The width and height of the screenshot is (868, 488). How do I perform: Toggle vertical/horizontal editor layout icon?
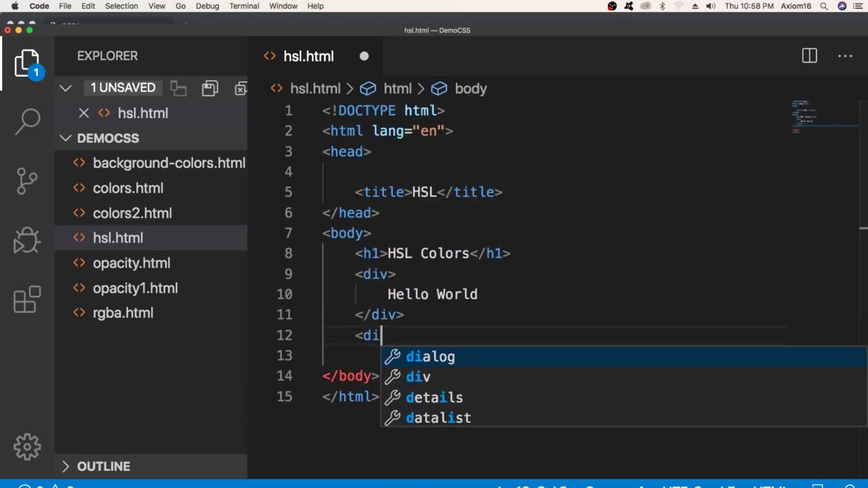[178, 88]
